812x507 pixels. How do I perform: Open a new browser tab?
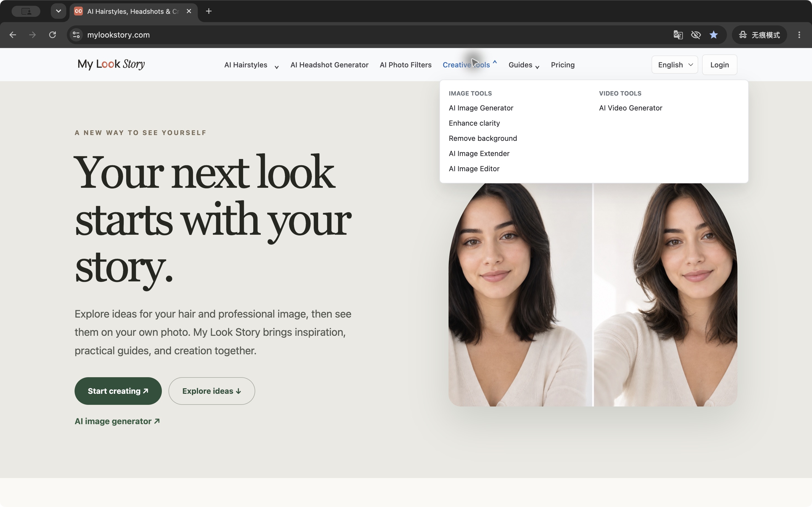(x=209, y=11)
